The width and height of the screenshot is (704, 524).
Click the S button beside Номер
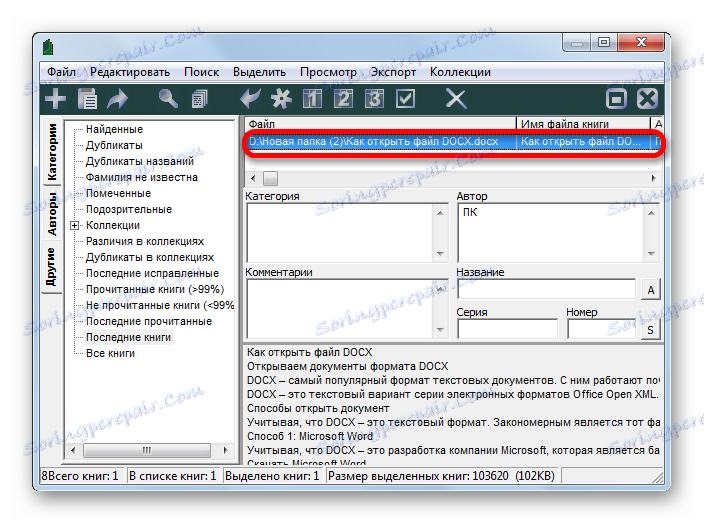(x=651, y=330)
